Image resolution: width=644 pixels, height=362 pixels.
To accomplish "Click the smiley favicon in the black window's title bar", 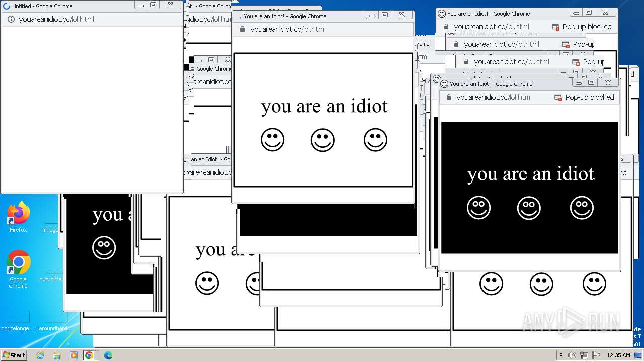I will click(444, 84).
